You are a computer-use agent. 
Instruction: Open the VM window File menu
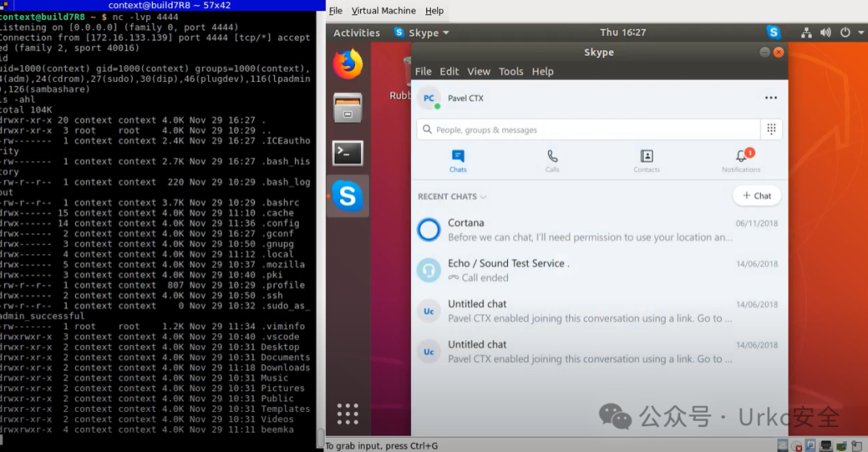pos(335,10)
